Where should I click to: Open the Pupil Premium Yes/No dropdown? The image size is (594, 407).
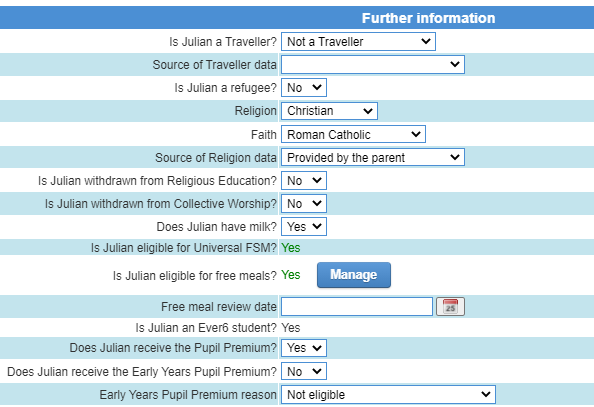point(303,348)
